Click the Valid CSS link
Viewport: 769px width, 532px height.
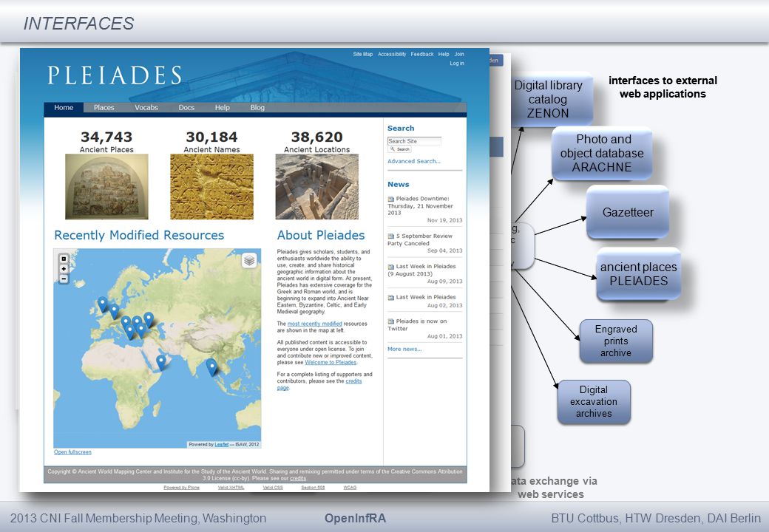point(273,488)
